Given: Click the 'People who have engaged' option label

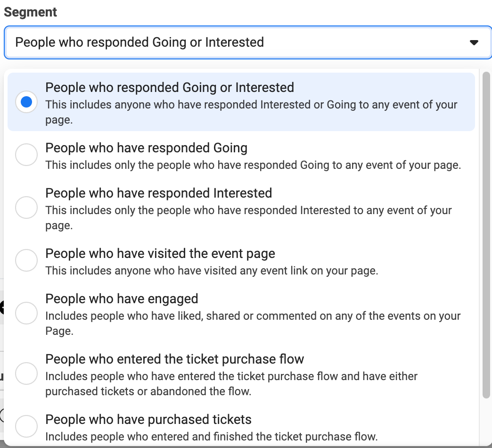Looking at the screenshot, I should pos(122,299).
